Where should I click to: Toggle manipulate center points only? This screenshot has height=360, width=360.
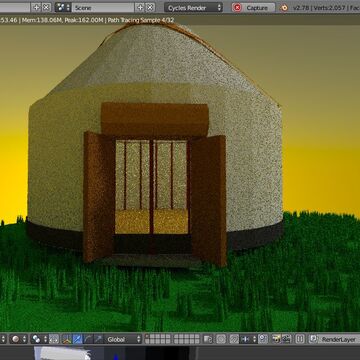(x=54, y=339)
